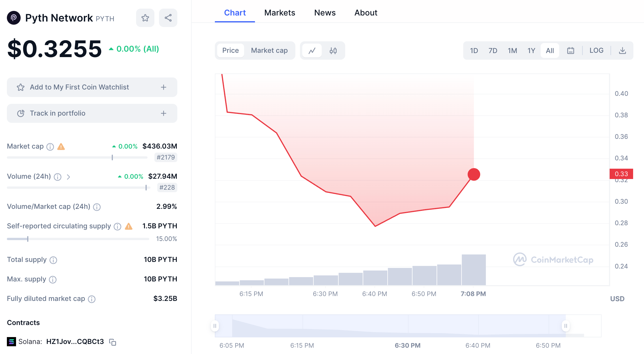The height and width of the screenshot is (354, 644).
Task: Expand Volume (24h) details chevron
Action: coord(69,177)
